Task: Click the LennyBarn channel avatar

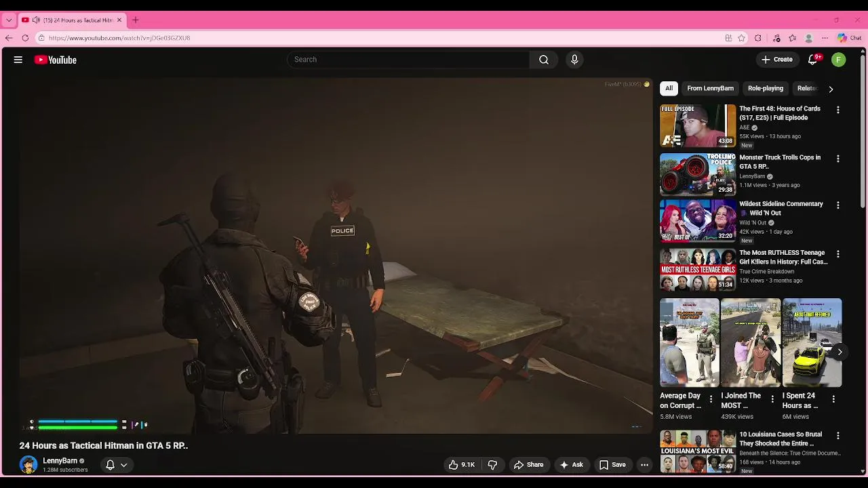Action: click(28, 464)
